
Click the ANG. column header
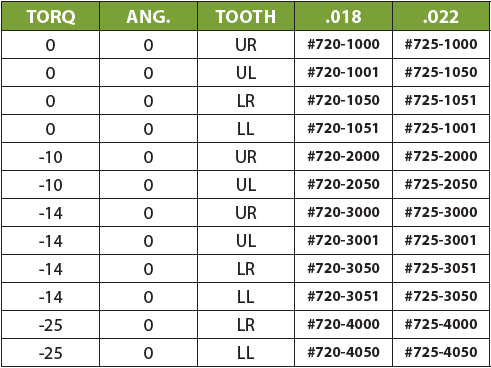(148, 17)
